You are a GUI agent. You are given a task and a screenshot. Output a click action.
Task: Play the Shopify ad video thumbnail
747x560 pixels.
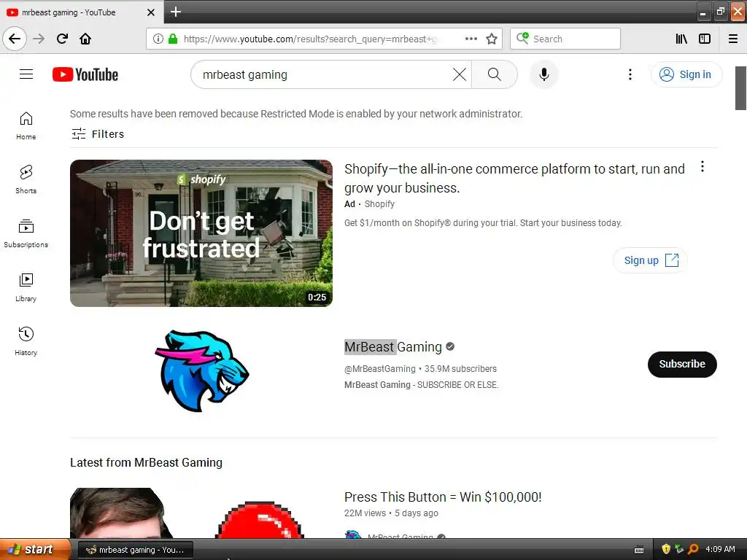click(x=201, y=233)
